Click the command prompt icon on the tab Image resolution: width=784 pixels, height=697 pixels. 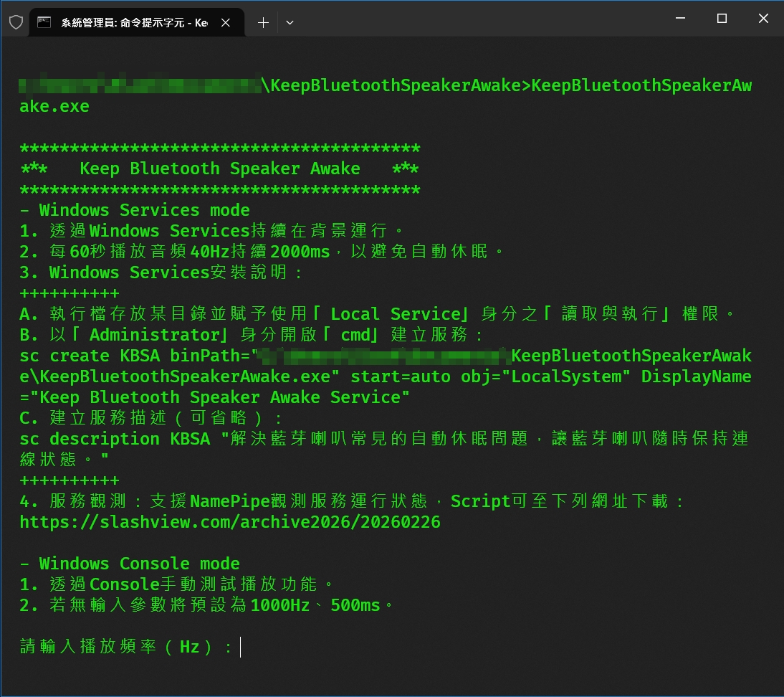point(44,22)
